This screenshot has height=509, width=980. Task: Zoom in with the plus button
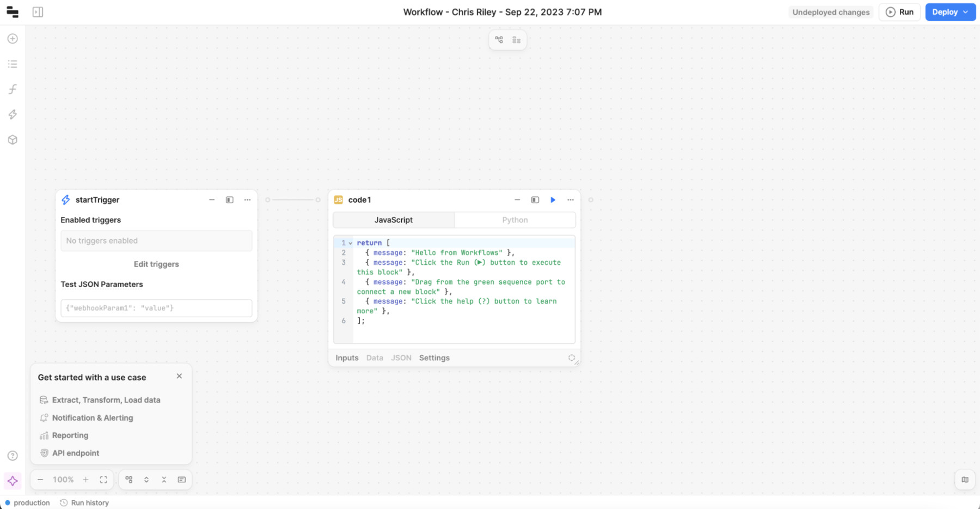click(85, 480)
